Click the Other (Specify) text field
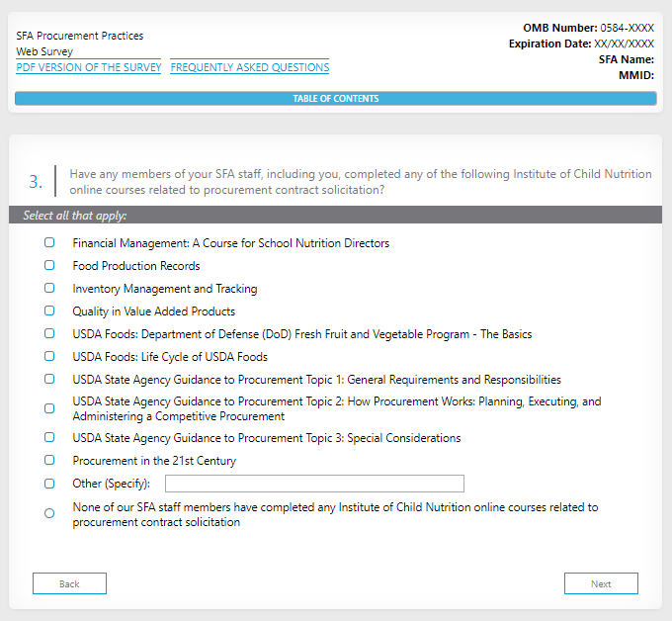 [314, 484]
